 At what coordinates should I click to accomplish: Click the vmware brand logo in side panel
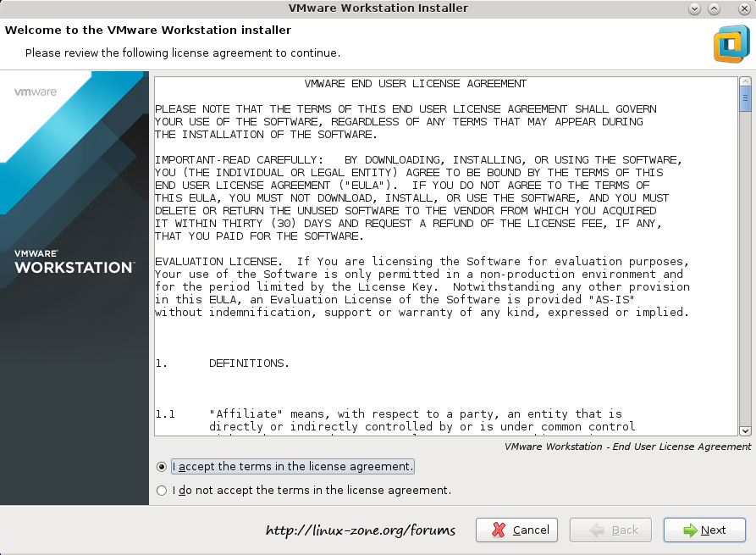point(36,92)
